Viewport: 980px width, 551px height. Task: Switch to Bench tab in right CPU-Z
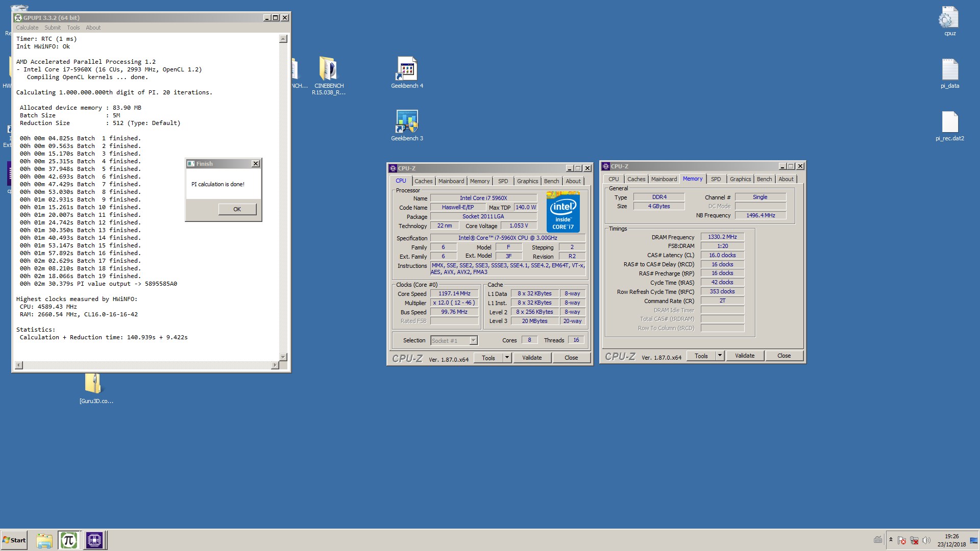click(764, 179)
